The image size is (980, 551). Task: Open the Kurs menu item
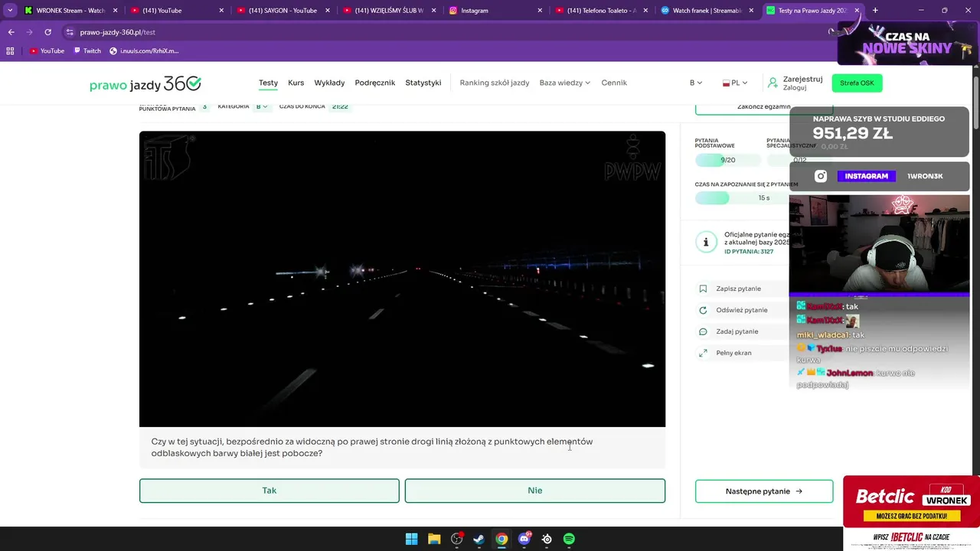click(x=296, y=83)
